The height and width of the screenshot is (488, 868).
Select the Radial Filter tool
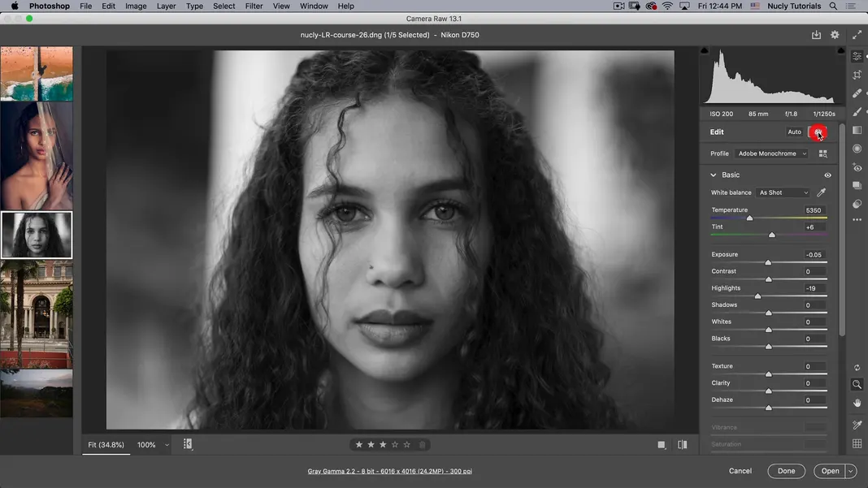857,149
